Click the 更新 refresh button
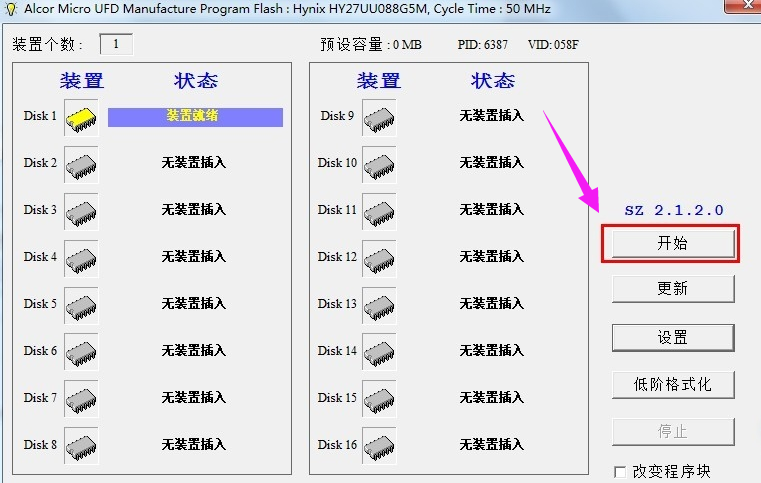The image size is (761, 483). 673,289
